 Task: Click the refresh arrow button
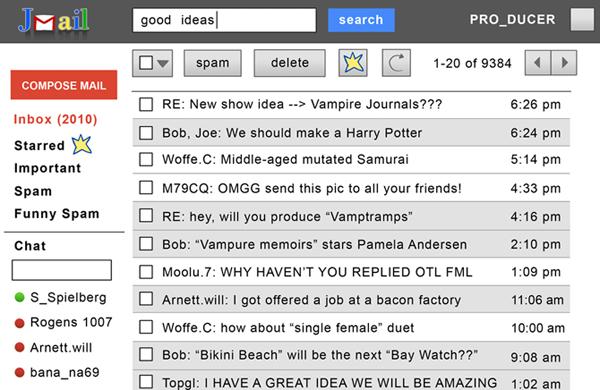pos(396,63)
